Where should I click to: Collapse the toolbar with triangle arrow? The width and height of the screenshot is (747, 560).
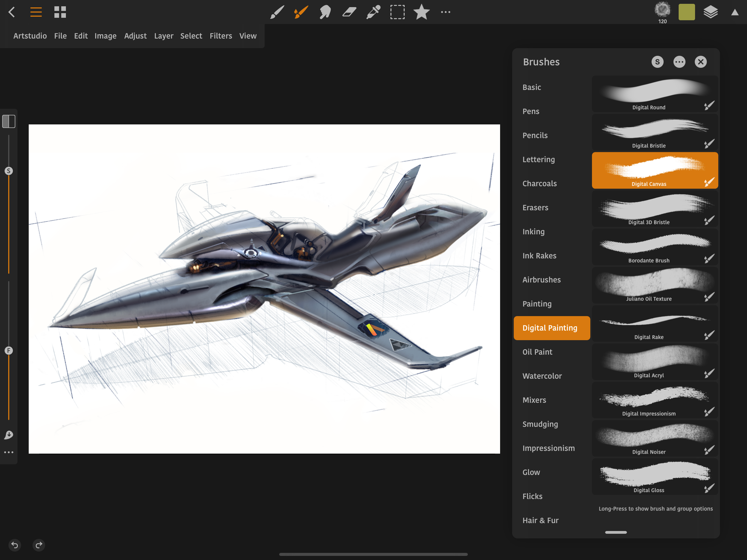pos(734,13)
